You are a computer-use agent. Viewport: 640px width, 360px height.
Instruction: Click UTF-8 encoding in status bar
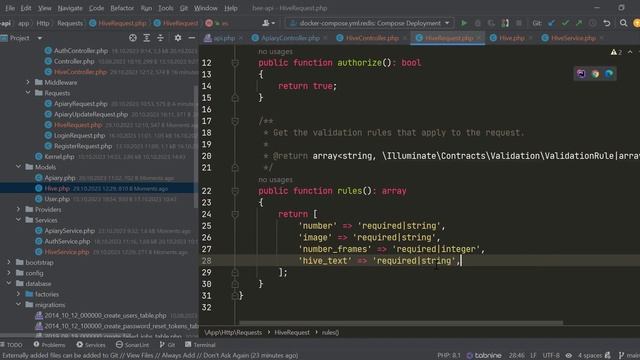(551, 356)
